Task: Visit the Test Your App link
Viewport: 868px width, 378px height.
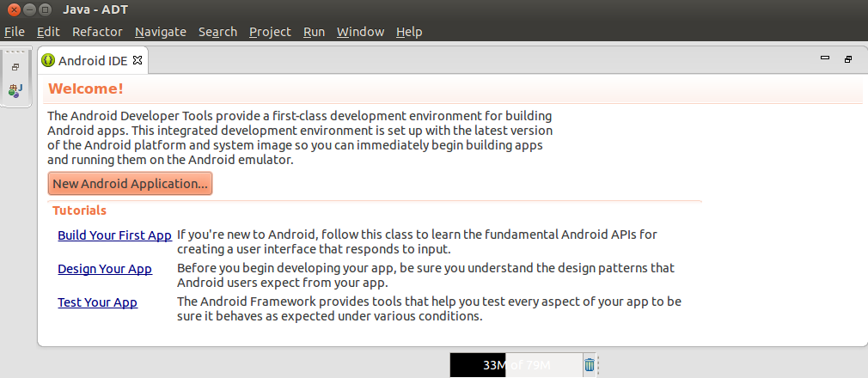Action: (97, 302)
